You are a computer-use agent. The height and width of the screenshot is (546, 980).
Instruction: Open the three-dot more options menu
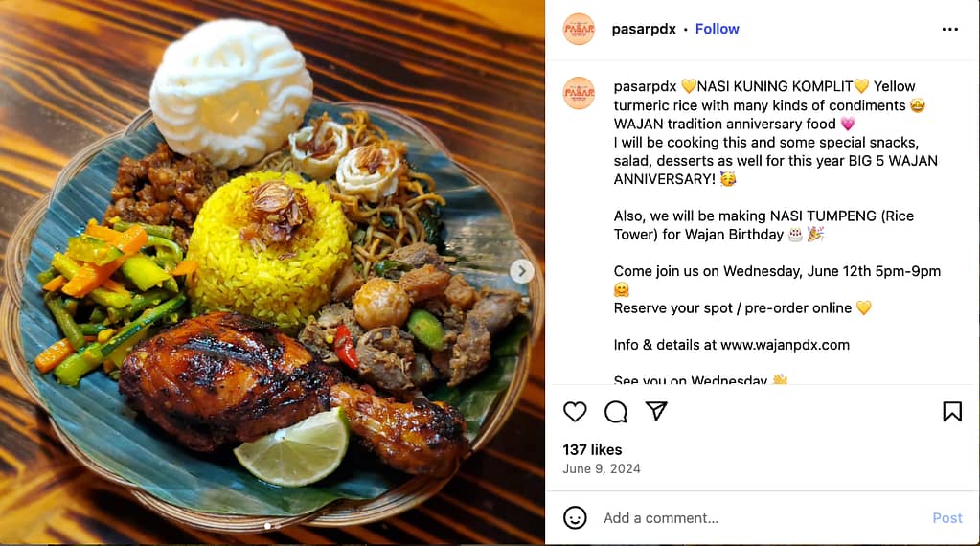[x=950, y=30]
